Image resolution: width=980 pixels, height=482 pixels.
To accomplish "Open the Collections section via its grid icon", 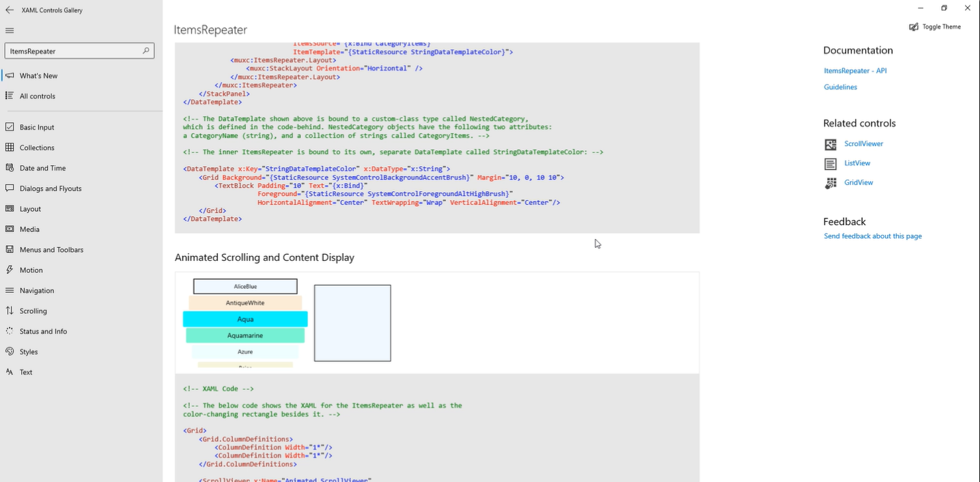I will (x=9, y=147).
